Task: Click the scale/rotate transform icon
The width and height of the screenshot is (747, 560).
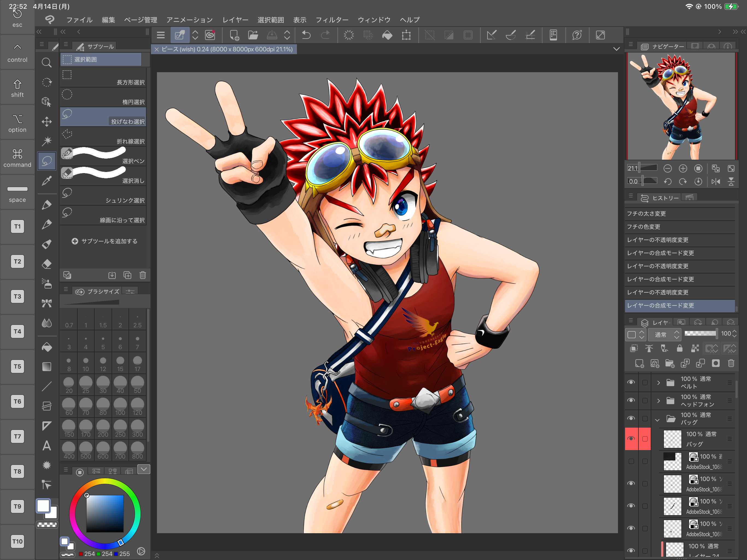Action: pyautogui.click(x=406, y=35)
